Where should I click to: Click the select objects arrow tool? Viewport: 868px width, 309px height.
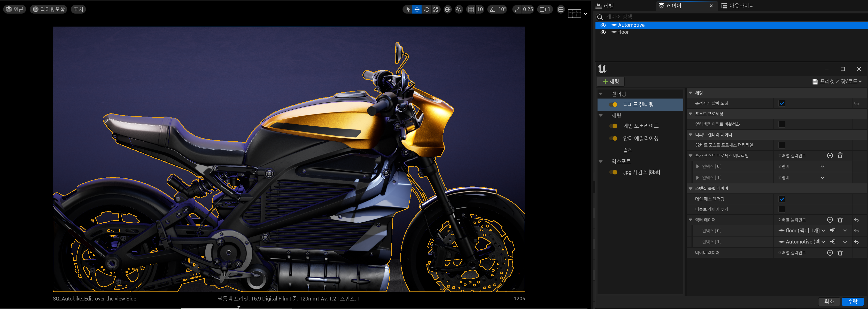(x=408, y=10)
